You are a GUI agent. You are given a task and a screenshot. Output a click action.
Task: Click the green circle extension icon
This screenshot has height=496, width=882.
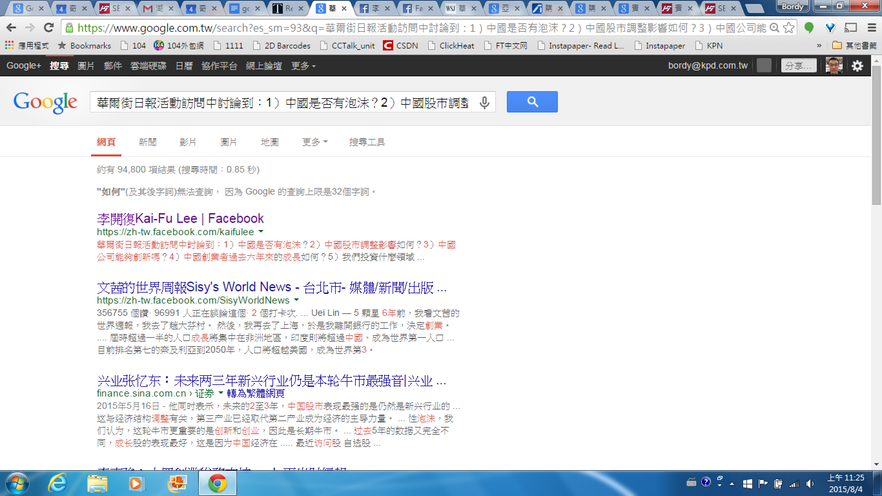(x=809, y=28)
